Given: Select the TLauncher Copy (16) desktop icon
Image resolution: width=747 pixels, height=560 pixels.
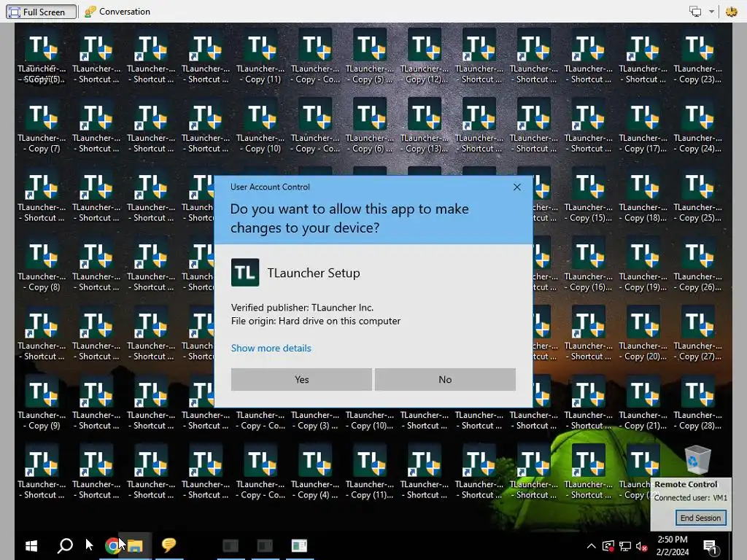Looking at the screenshot, I should [x=589, y=265].
